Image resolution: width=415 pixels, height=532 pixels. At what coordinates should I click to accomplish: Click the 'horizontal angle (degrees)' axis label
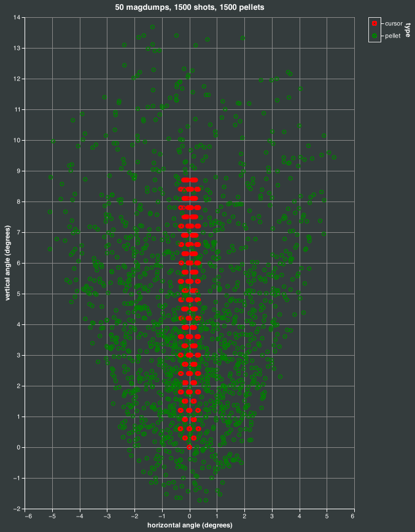point(190,525)
